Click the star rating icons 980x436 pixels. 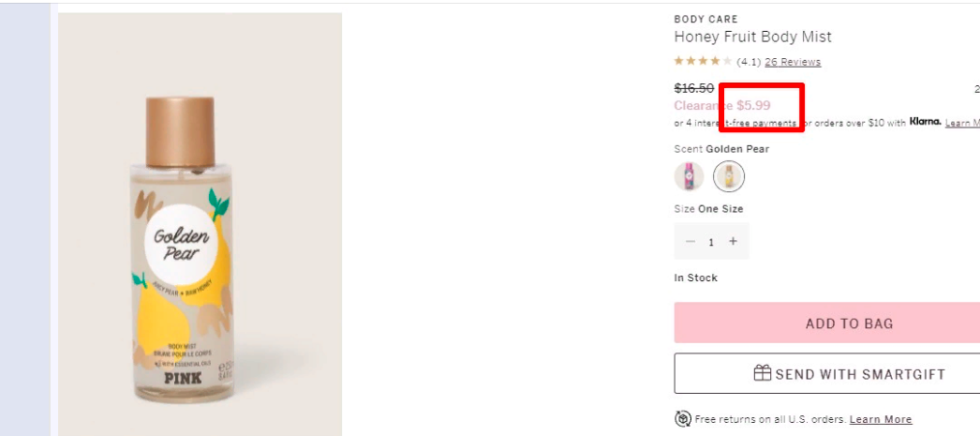[x=703, y=61]
